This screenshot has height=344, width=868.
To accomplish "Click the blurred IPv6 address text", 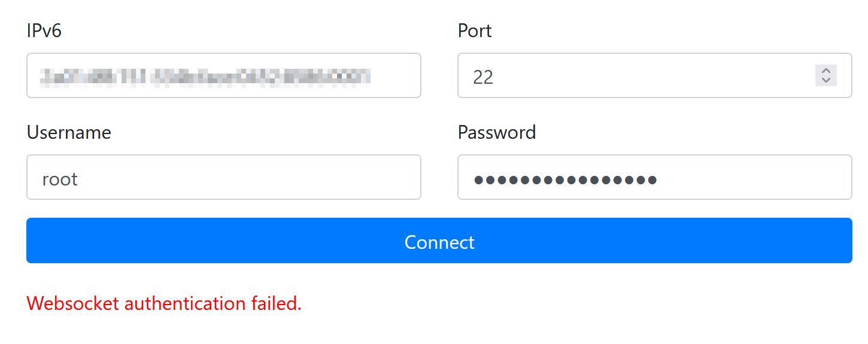I will (205, 76).
